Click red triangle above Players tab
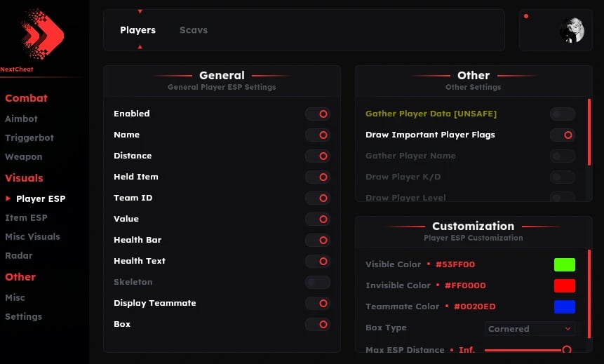 point(140,12)
